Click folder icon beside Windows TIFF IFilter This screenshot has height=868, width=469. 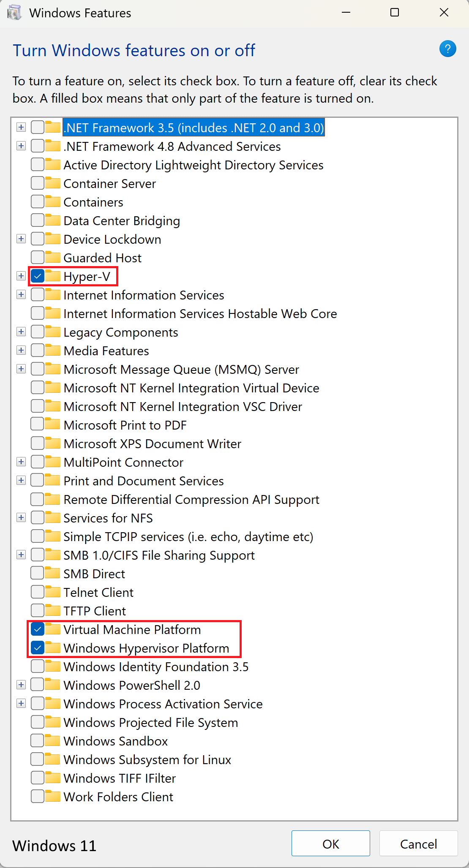point(53,778)
